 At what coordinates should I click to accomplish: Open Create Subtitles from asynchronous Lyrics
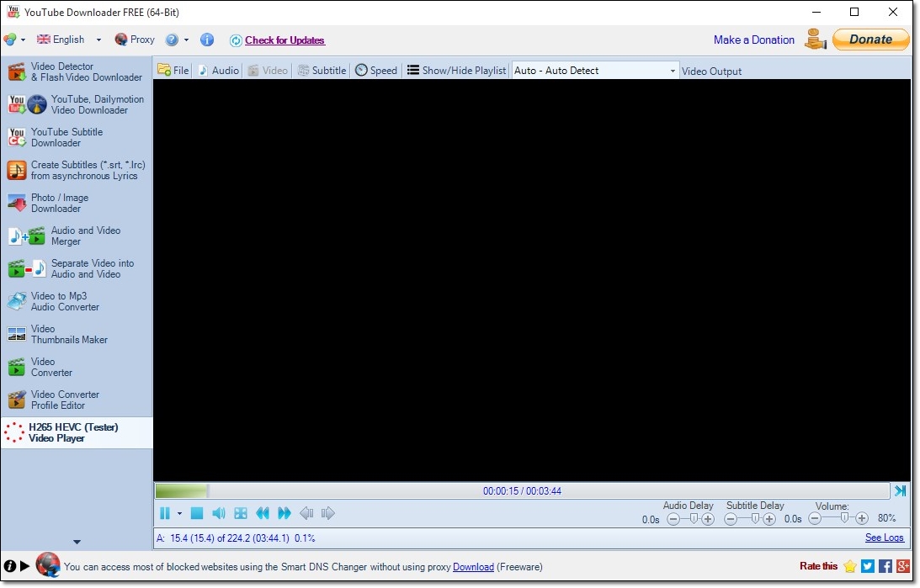point(77,170)
